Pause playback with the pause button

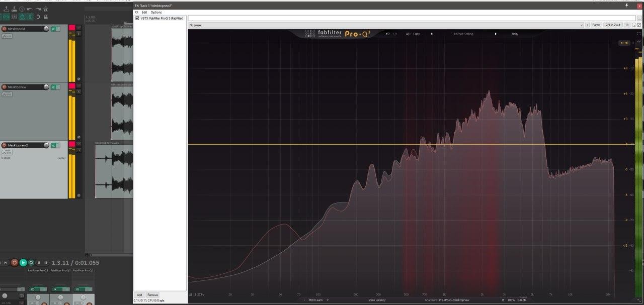point(46,263)
